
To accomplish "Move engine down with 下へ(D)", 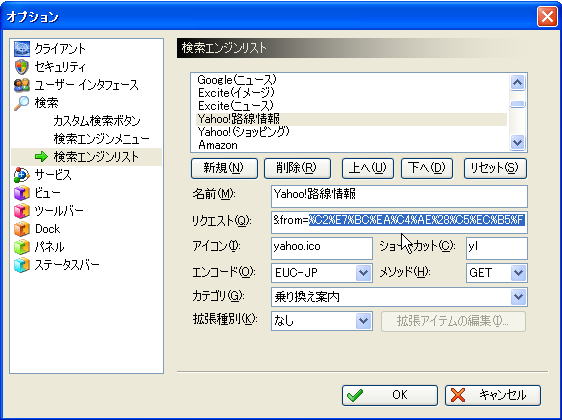I will 427,168.
